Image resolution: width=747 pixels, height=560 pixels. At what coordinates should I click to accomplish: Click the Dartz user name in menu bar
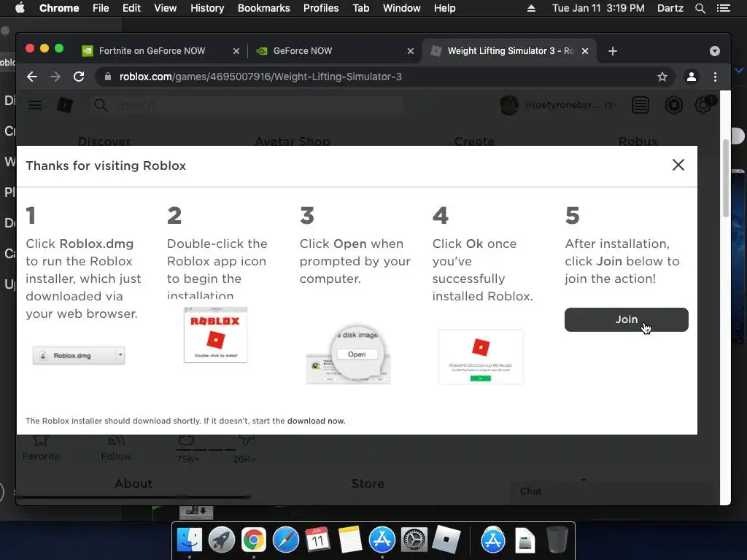point(670,8)
